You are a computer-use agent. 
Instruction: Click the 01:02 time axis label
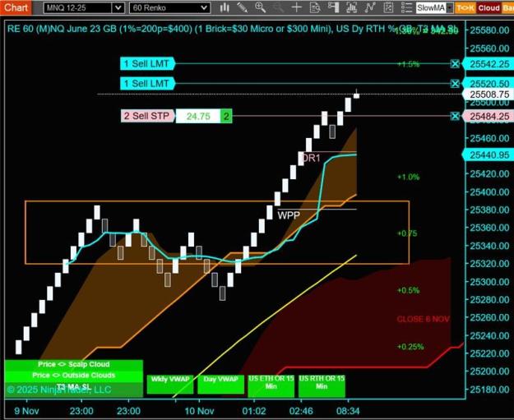tap(254, 411)
